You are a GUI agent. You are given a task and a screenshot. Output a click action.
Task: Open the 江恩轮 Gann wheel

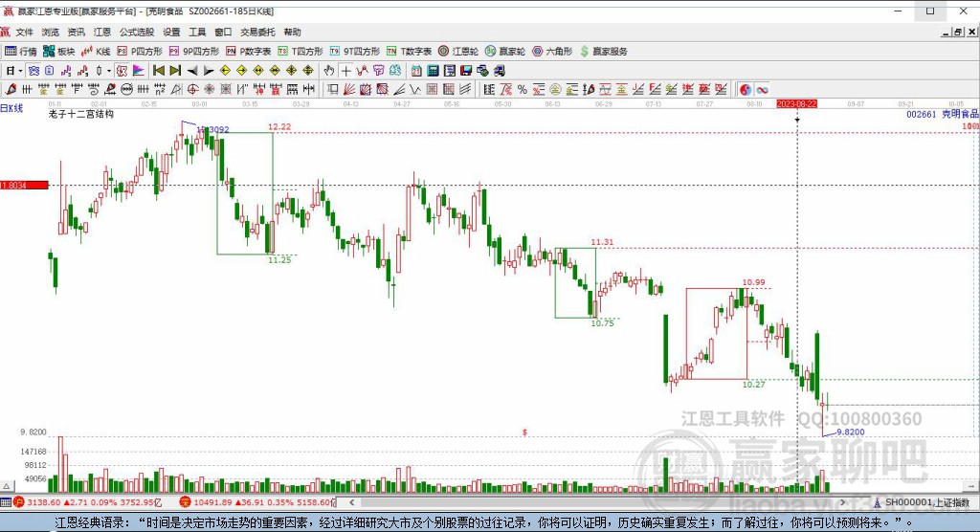(x=458, y=52)
